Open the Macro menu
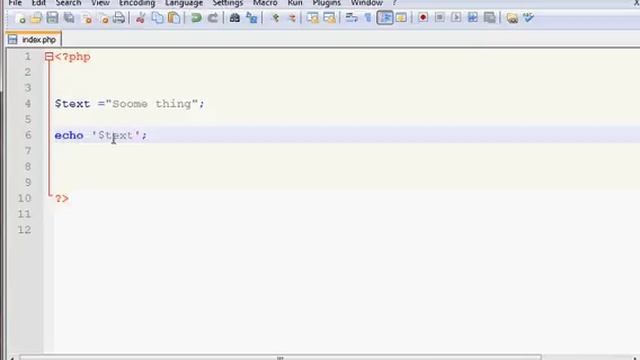This screenshot has height=360, width=640. click(265, 3)
